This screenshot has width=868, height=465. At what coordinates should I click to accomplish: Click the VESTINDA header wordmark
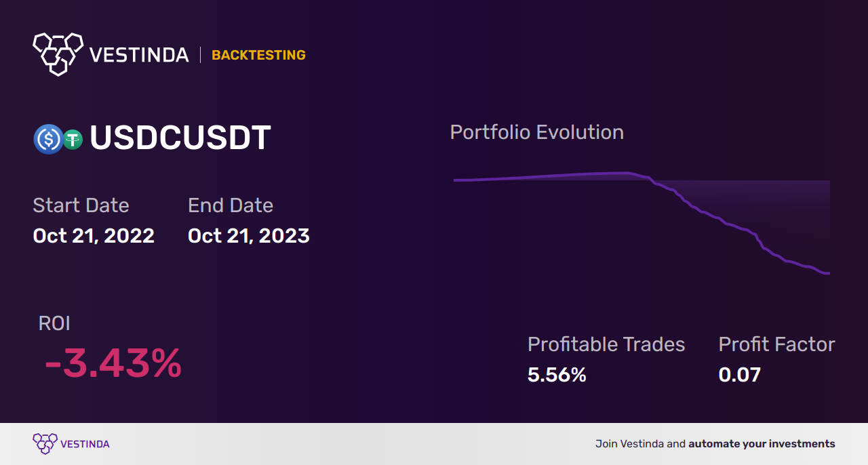[x=139, y=55]
